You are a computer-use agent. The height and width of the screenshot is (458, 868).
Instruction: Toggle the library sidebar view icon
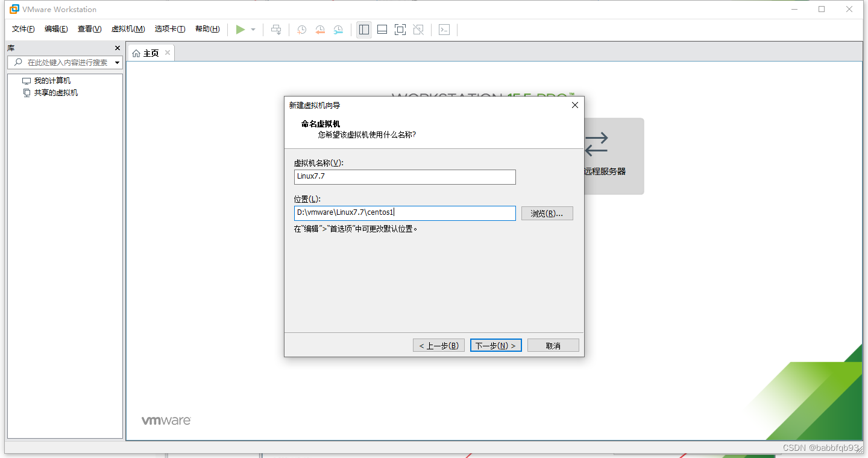pyautogui.click(x=364, y=30)
